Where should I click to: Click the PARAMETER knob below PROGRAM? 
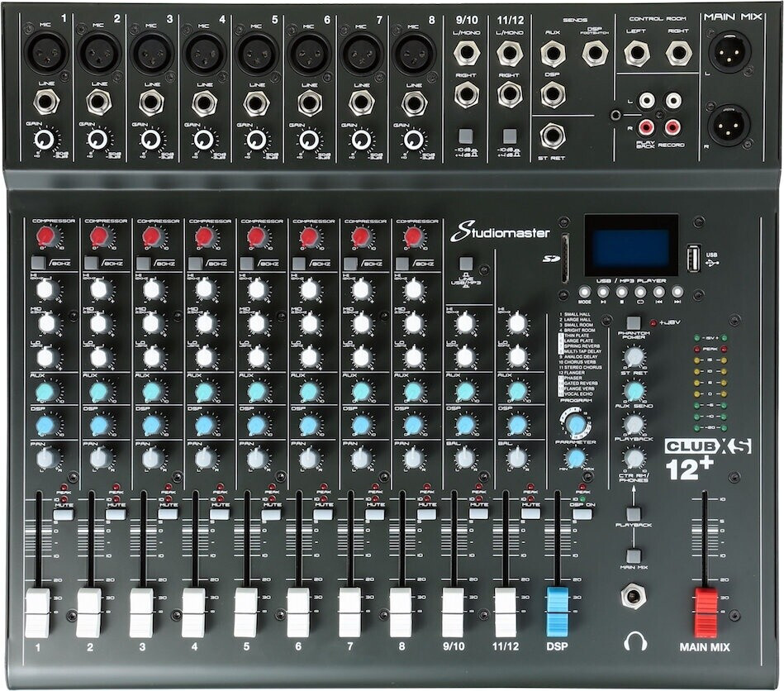click(x=574, y=460)
